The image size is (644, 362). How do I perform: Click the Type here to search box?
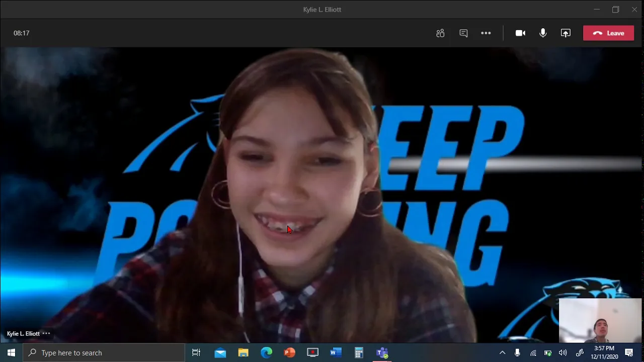point(104,352)
